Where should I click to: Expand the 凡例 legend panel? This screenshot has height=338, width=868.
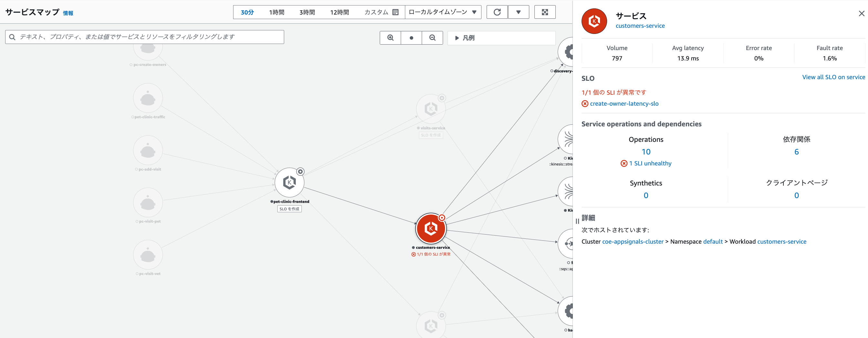tap(465, 38)
